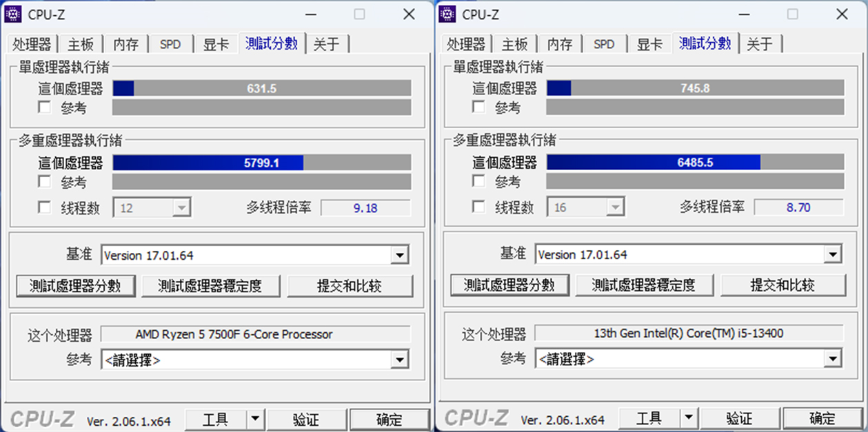Image resolution: width=868 pixels, height=432 pixels.
Task: Open the 参考 <請選擇> dropdown in the left window
Action: coord(398,359)
